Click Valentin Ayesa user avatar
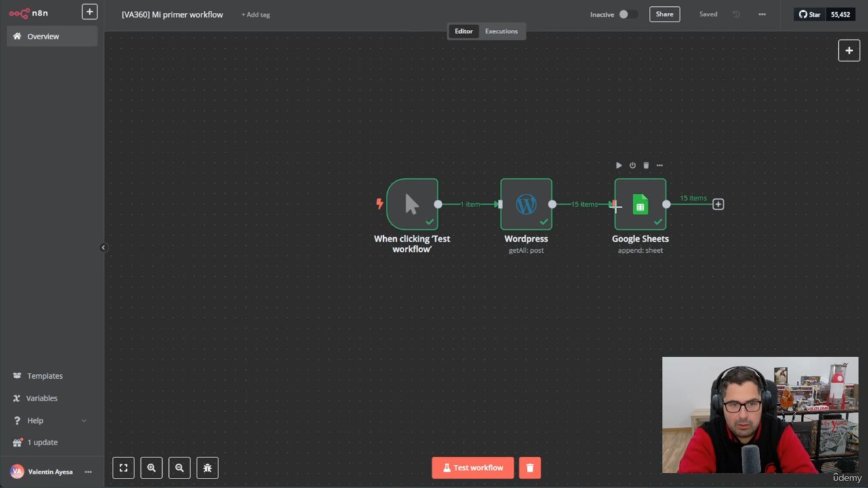The width and height of the screenshot is (868, 488). (17, 472)
